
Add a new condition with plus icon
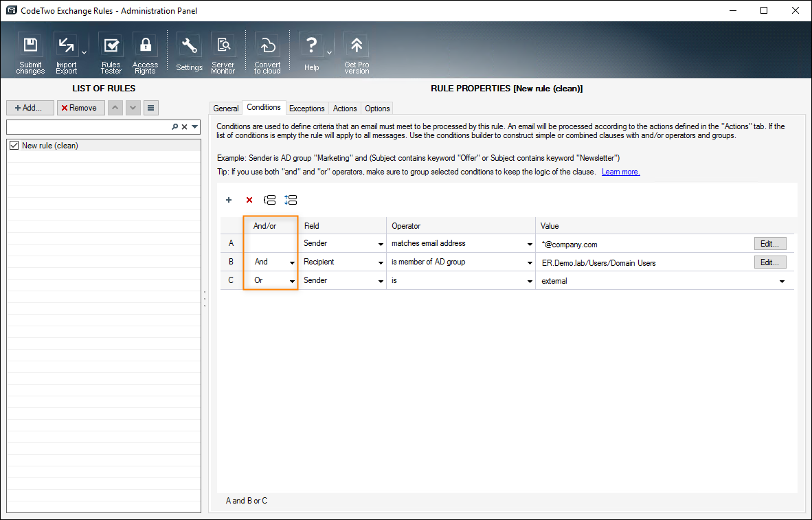click(x=228, y=200)
